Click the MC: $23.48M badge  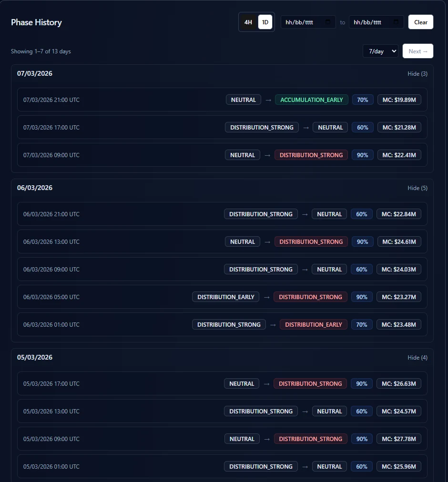[399, 325]
